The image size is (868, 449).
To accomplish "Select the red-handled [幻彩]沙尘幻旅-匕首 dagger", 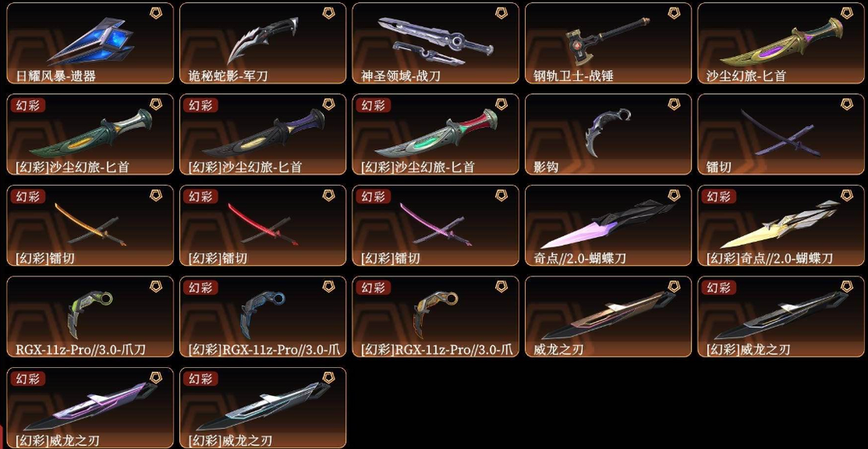I will (x=435, y=134).
